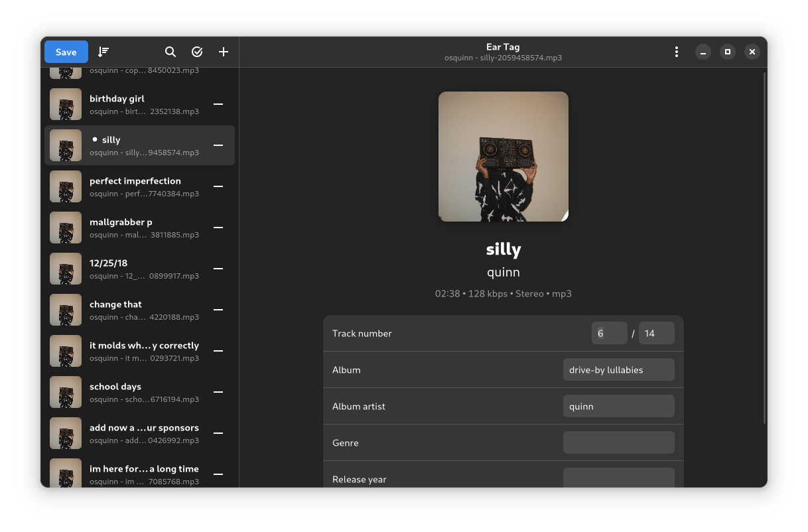Click the empty Genre field
This screenshot has width=808, height=532.
tap(619, 442)
